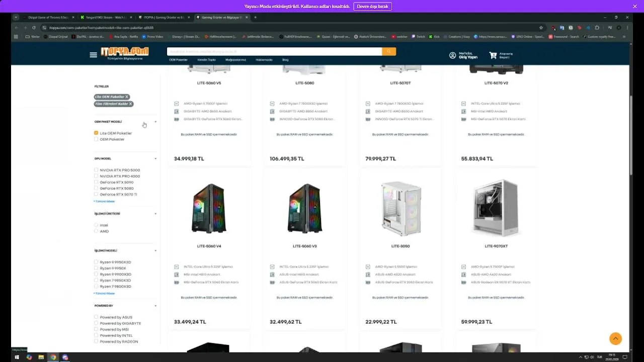Open the LITE-9070XT product title

coord(496,246)
